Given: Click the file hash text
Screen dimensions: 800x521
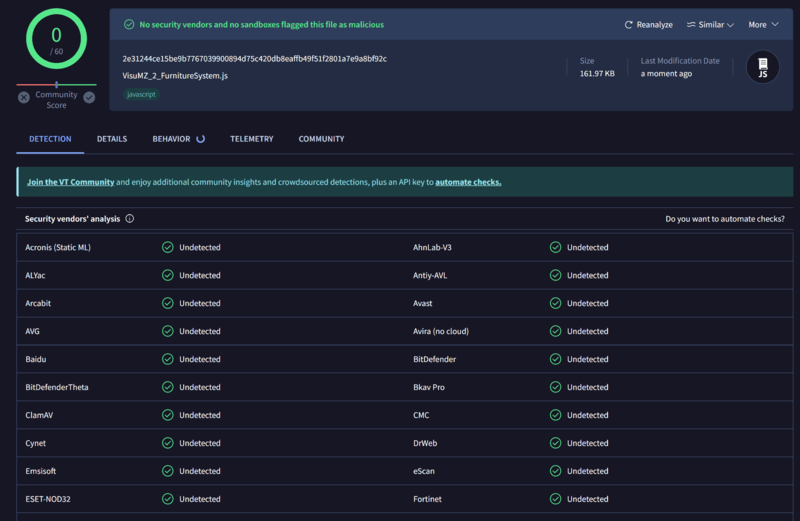Looking at the screenshot, I should [x=254, y=59].
